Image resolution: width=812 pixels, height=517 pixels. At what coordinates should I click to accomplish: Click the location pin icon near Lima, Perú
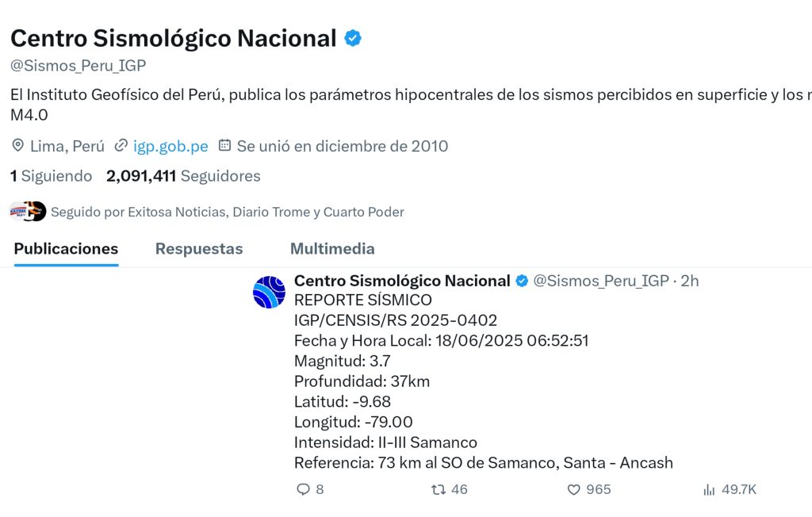click(17, 146)
